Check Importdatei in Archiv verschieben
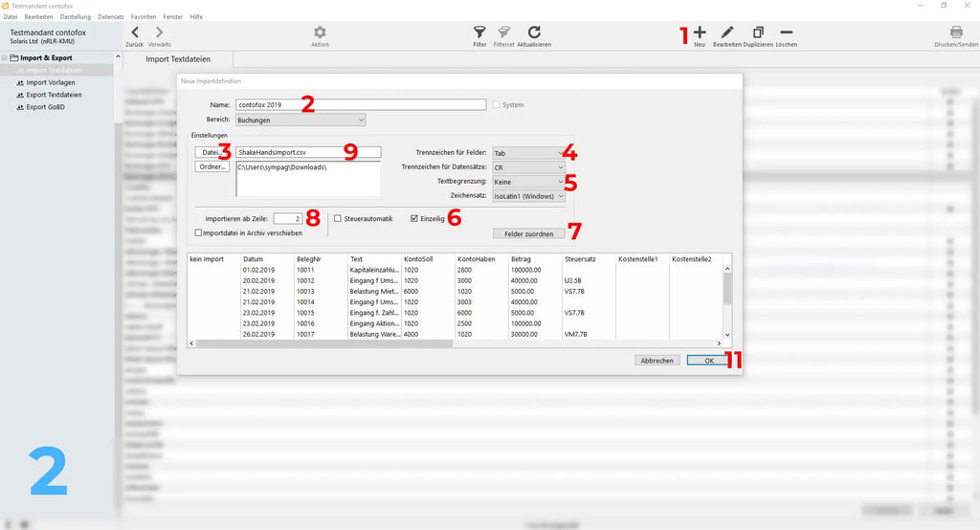 (x=198, y=232)
